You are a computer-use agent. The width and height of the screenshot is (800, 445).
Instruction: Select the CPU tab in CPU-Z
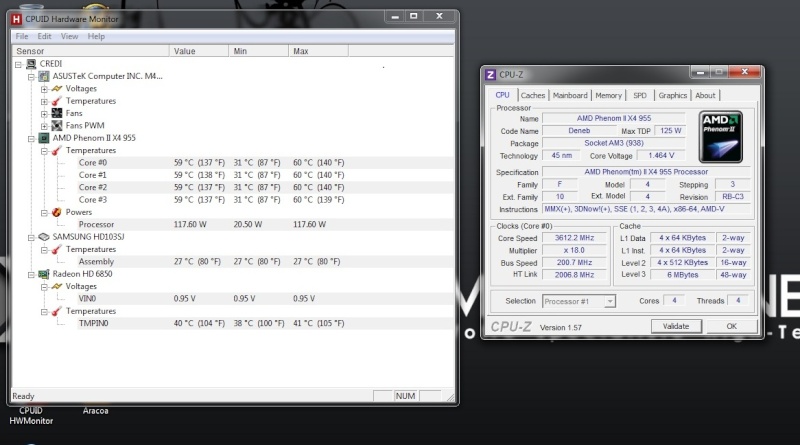click(503, 95)
